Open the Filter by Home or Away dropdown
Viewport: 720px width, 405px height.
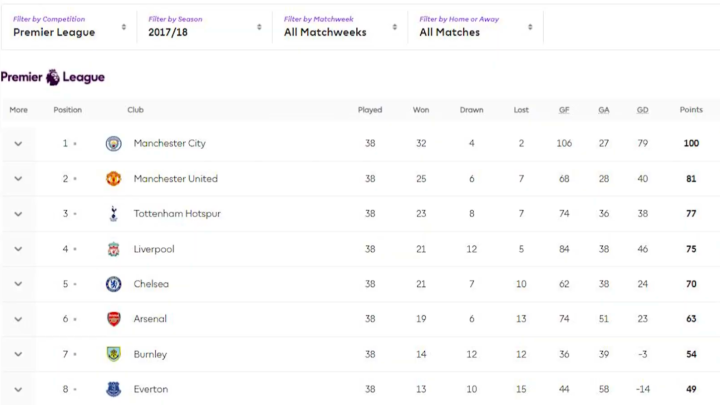pos(475,26)
